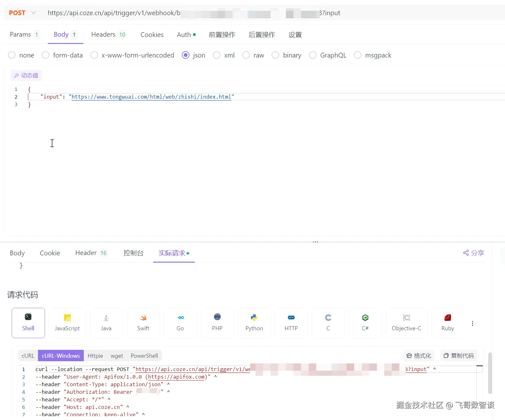Select the Objective-C language icon
The width and height of the screenshot is (505, 420).
pos(407,323)
